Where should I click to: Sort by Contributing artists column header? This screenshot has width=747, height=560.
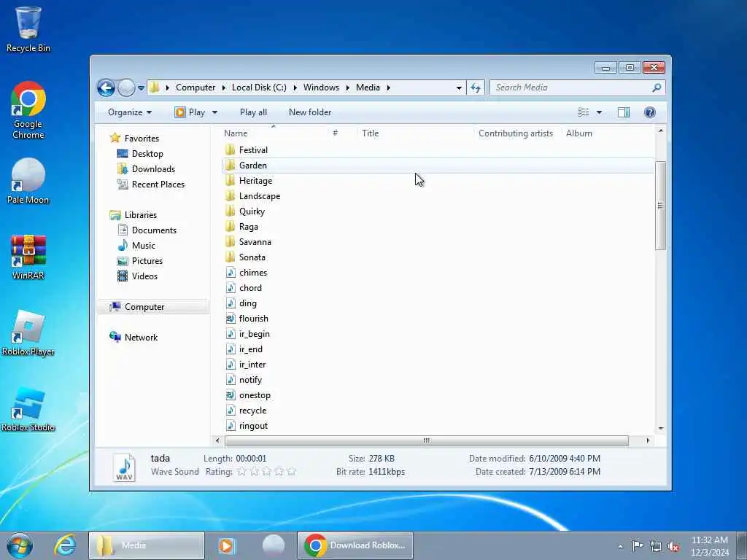[x=516, y=133]
